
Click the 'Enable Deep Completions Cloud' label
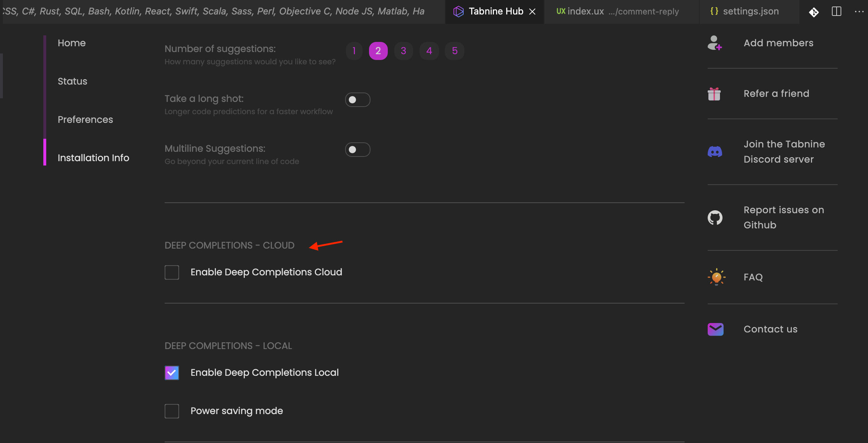click(266, 272)
